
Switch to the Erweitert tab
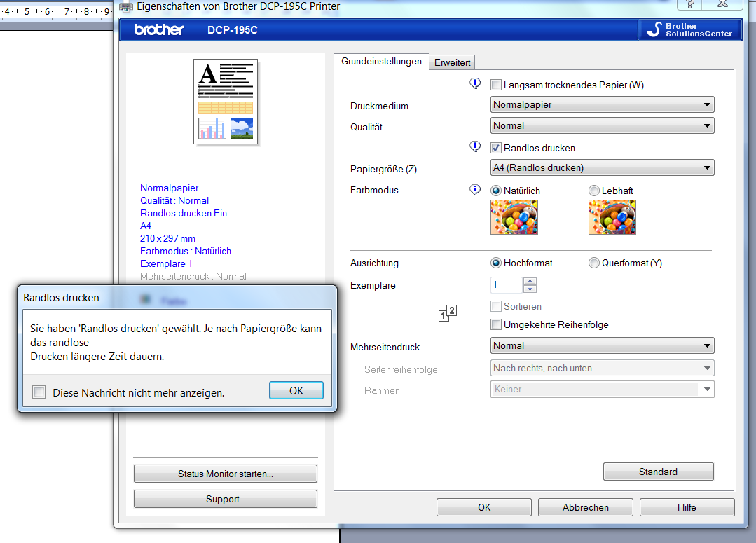(452, 62)
